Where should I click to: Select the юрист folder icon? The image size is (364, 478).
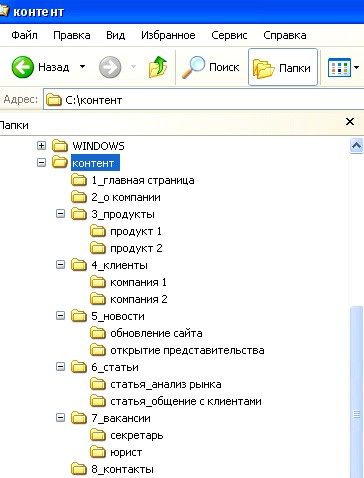coord(98,452)
